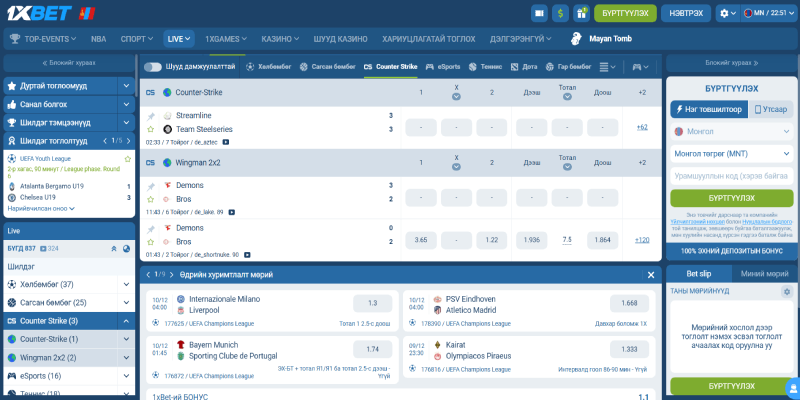This screenshot has width=800, height=400.
Task: Toggle the Шууд дамжуулалттай switch
Action: tap(153, 67)
